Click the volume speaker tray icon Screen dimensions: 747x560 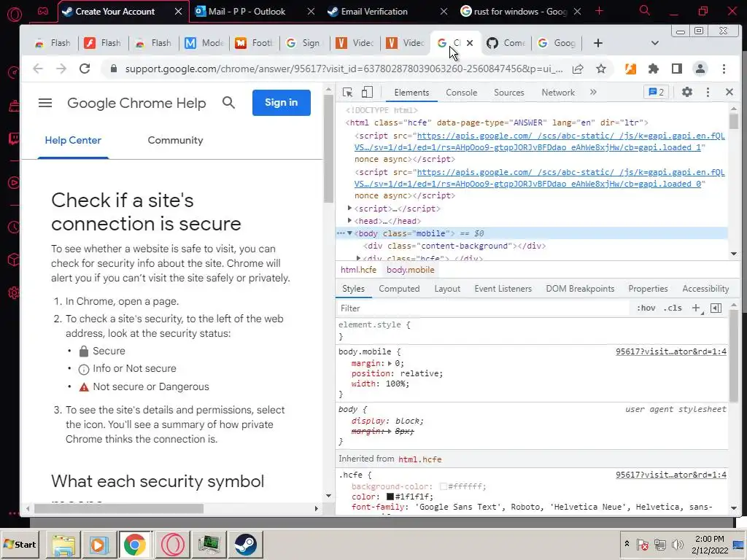click(677, 544)
